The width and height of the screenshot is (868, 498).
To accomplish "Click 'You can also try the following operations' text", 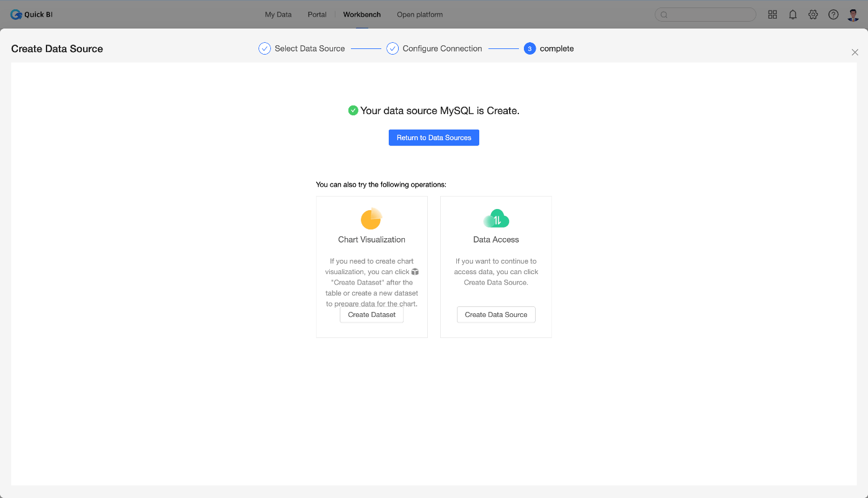I will pos(381,184).
